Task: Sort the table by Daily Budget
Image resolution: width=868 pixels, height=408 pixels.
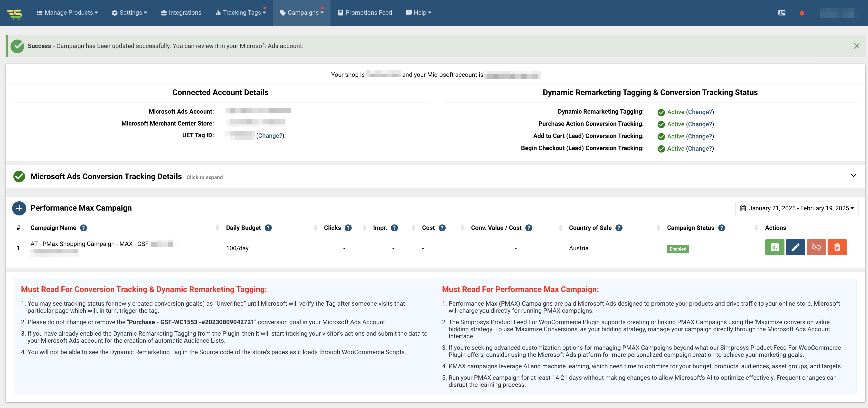Action: pos(315,228)
